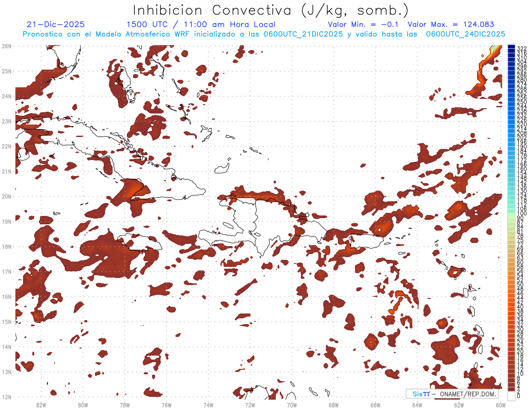
Task: Click the "SisPI - ONAMET/REP.DOM." credit box
Action: [452, 394]
